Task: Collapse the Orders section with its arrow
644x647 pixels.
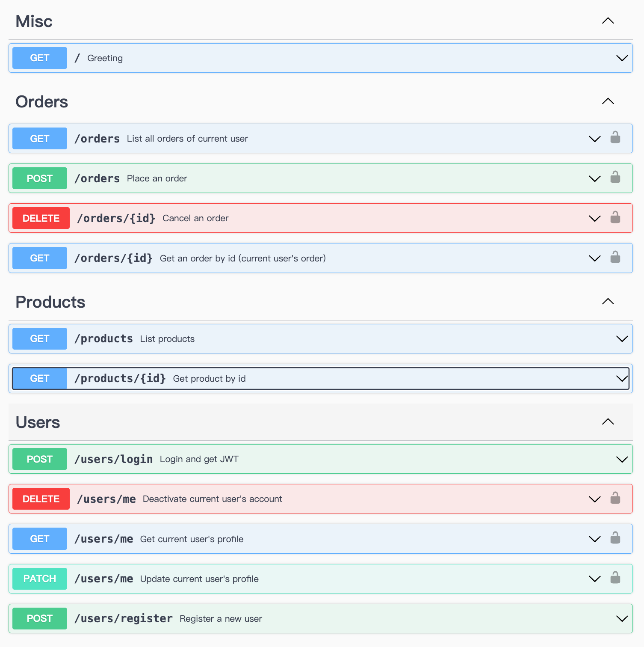Action: pyautogui.click(x=608, y=101)
